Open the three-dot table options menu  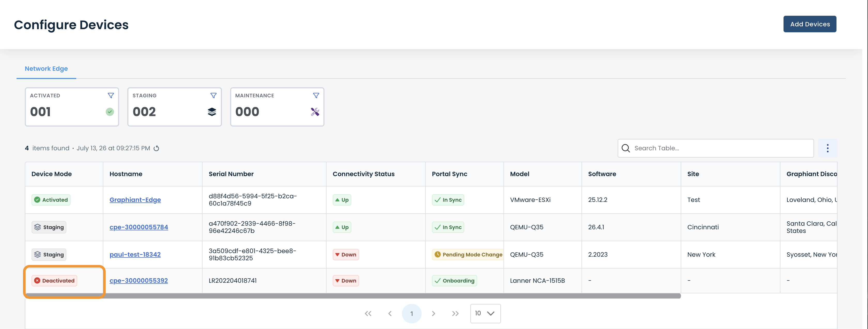pyautogui.click(x=827, y=148)
